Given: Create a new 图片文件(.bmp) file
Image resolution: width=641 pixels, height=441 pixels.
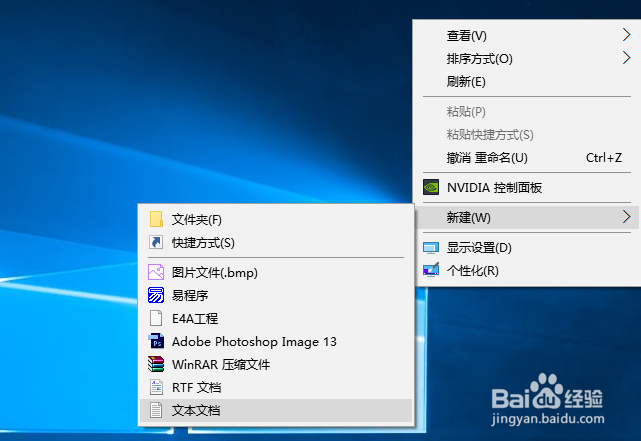Looking at the screenshot, I should click(276, 272).
